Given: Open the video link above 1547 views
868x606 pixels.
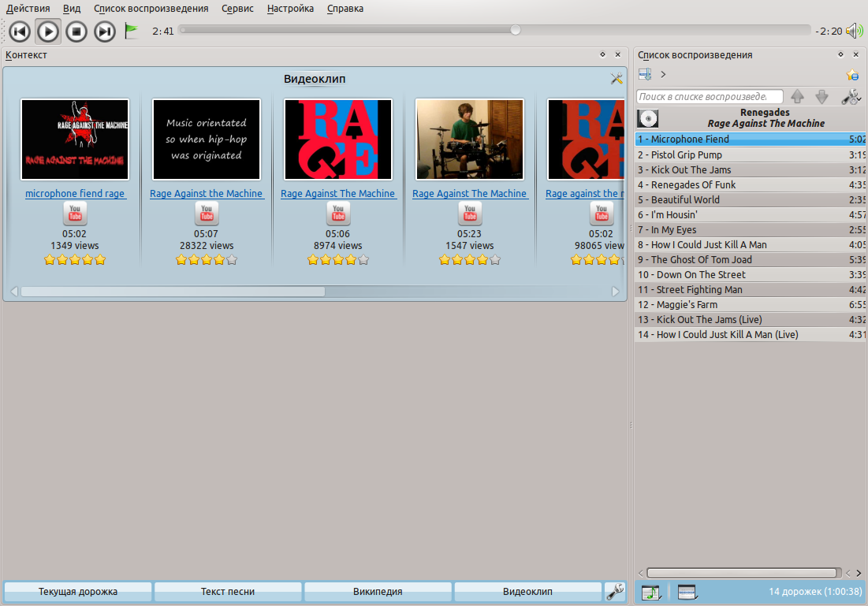Looking at the screenshot, I should click(470, 194).
